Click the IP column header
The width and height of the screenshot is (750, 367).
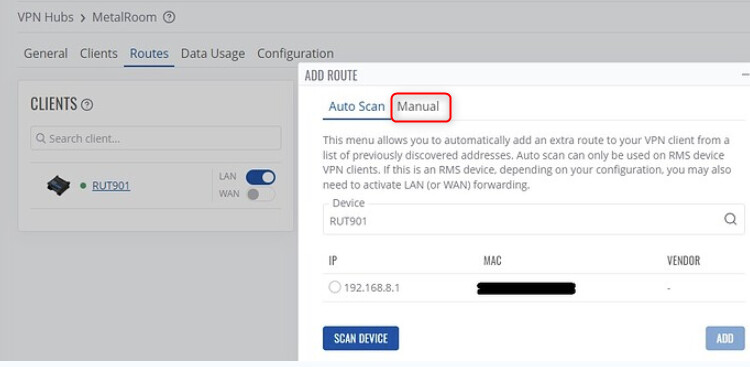point(333,261)
